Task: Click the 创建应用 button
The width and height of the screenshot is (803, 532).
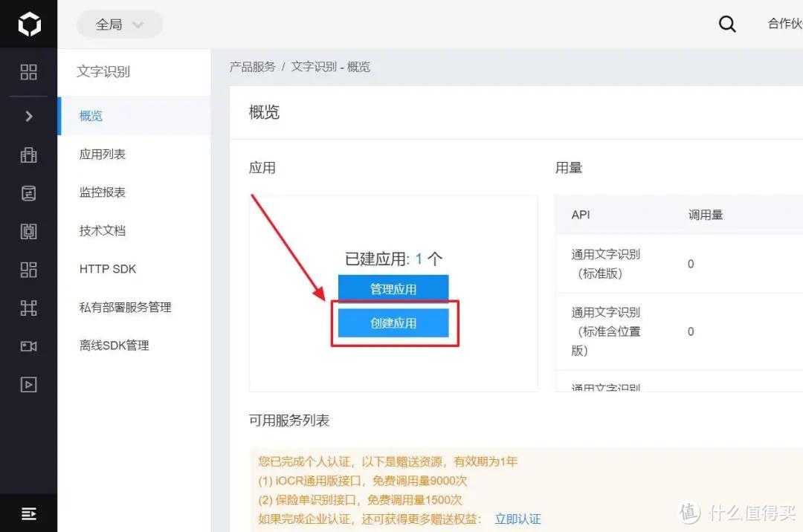Action: [393, 322]
